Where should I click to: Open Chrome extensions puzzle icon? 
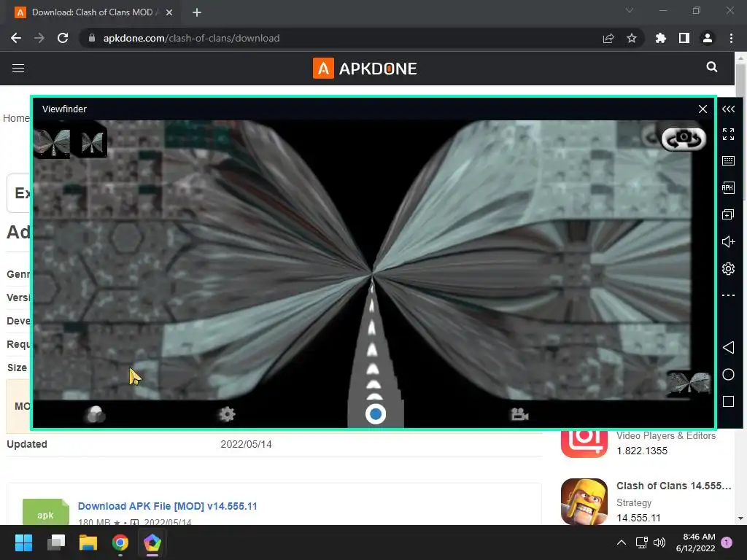(x=660, y=38)
